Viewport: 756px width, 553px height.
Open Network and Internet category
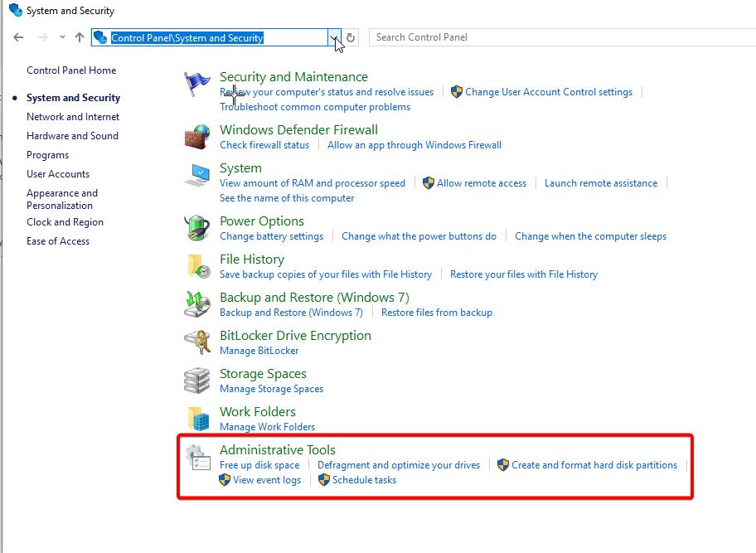[73, 117]
